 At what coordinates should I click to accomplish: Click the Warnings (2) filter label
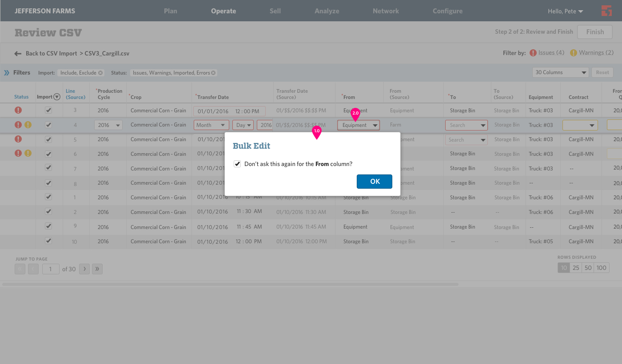click(596, 53)
